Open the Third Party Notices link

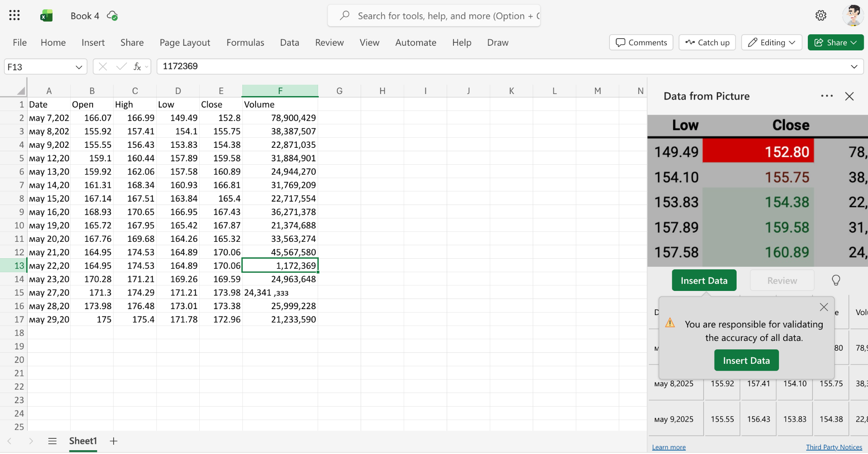click(x=834, y=447)
